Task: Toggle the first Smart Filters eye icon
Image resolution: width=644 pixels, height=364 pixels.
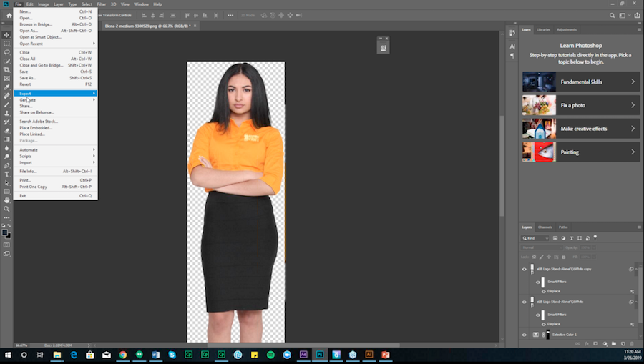Action: (537, 282)
